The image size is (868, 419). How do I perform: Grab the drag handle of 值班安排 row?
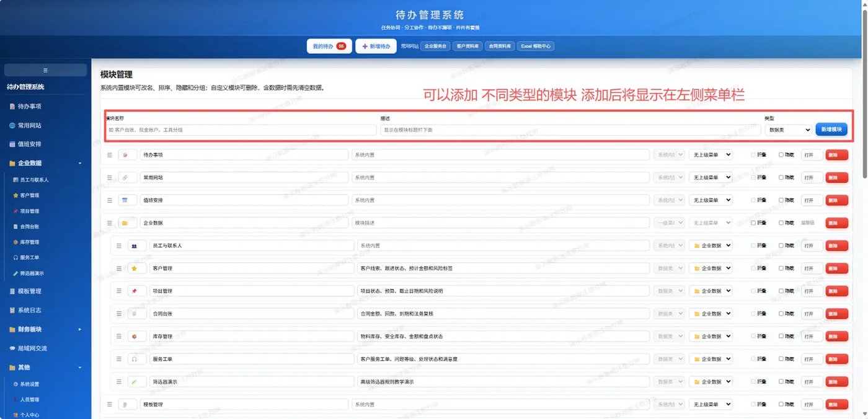(x=110, y=200)
